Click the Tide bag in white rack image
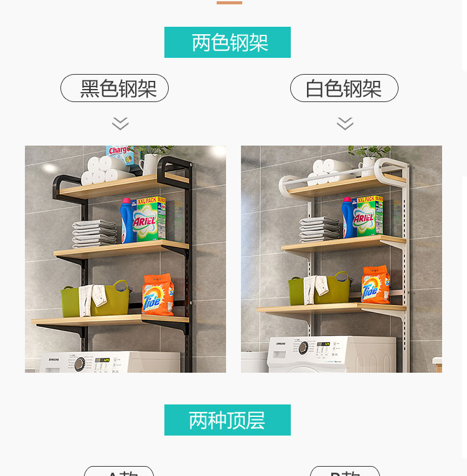The height and width of the screenshot is (476, 467). (375, 284)
